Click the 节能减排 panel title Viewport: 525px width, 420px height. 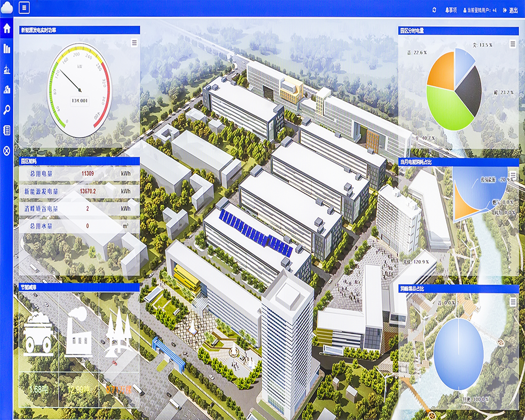29,287
